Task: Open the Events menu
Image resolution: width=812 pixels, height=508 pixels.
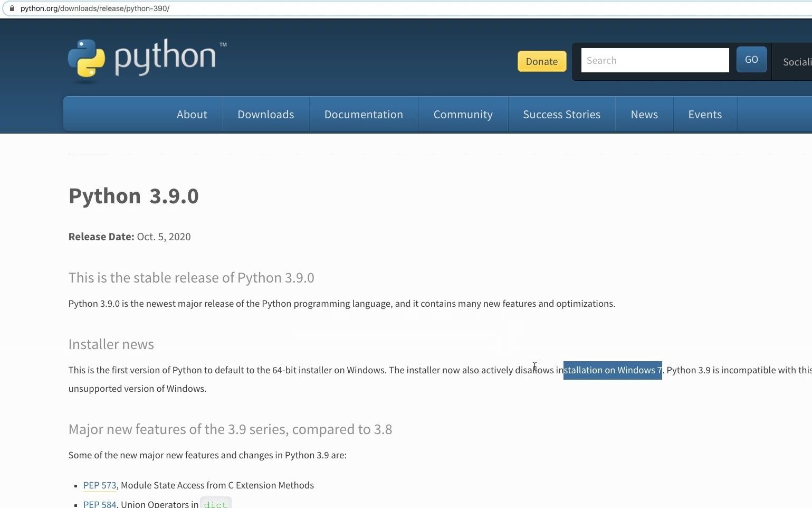Action: click(x=705, y=114)
